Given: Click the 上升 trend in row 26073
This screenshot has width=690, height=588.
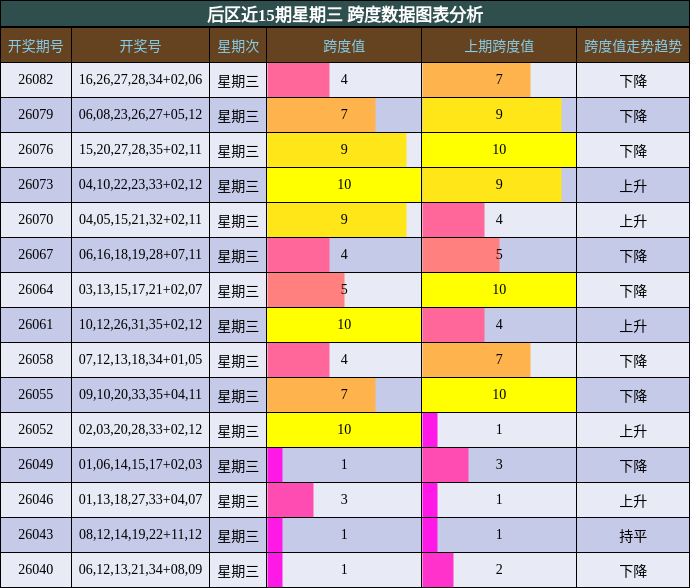Looking at the screenshot, I should point(633,186).
